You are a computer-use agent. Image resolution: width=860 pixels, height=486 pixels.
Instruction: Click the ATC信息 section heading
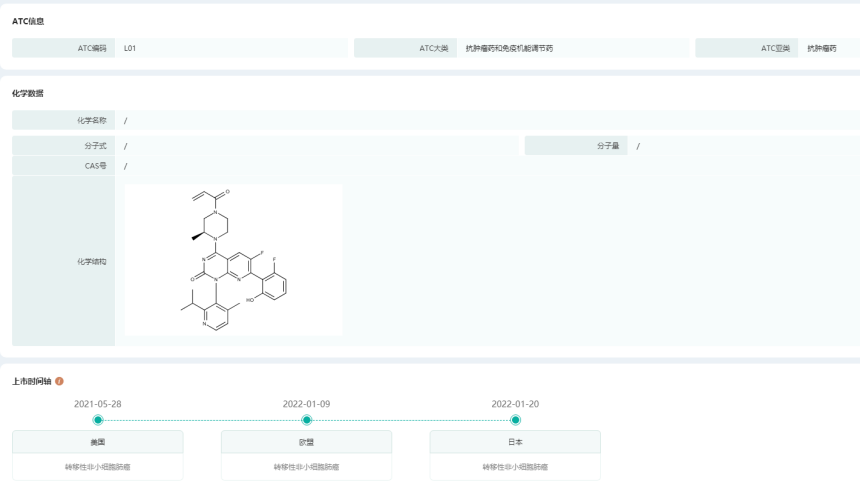28,21
